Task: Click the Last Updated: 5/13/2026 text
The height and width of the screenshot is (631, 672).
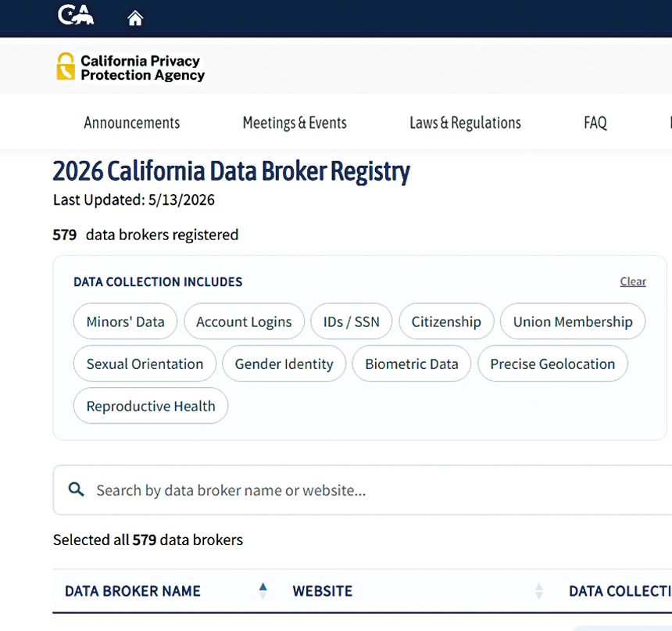Action: click(x=134, y=200)
